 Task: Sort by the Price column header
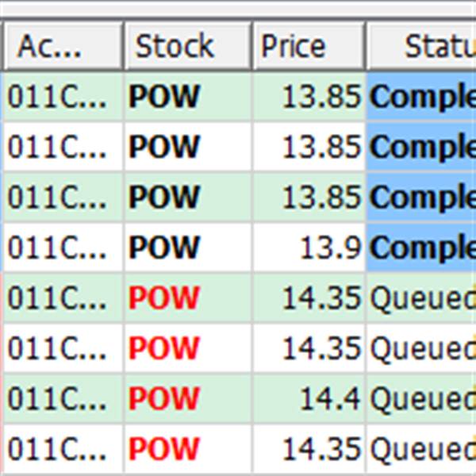click(309, 46)
